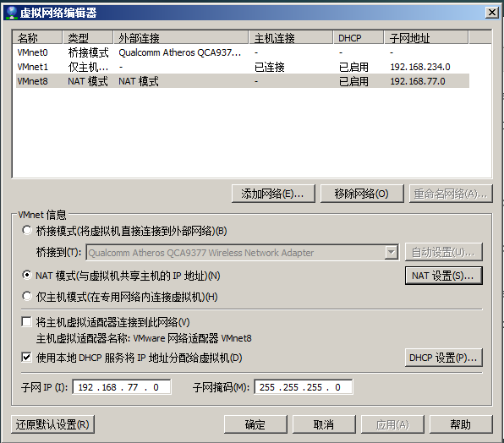Select the NAT 模式 radio option
Screen dimensions: 504x443
coord(27,276)
